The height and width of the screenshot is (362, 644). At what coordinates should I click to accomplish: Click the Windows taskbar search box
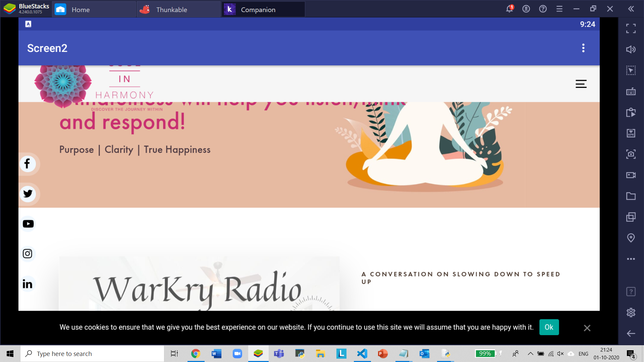click(92, 354)
